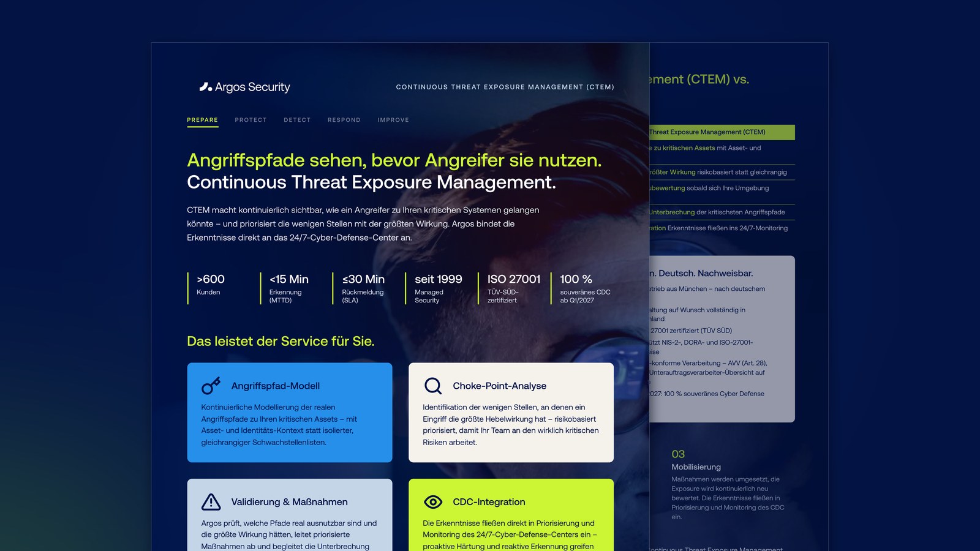Screen dimensions: 980x551
Task: Click the uppercase CONTINUOUS THREAT EXPOSURE MANAGEMENT (CTEM) header
Action: (505, 87)
